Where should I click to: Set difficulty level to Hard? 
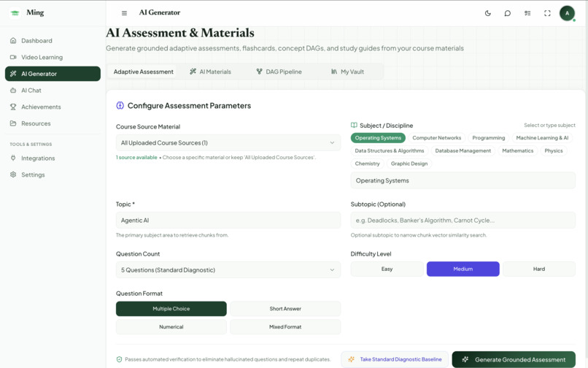coord(539,269)
